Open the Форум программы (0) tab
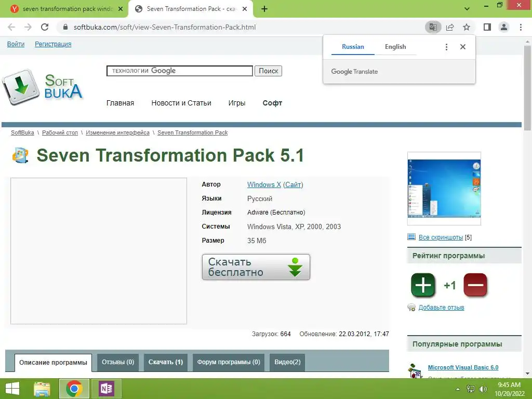 pyautogui.click(x=229, y=362)
